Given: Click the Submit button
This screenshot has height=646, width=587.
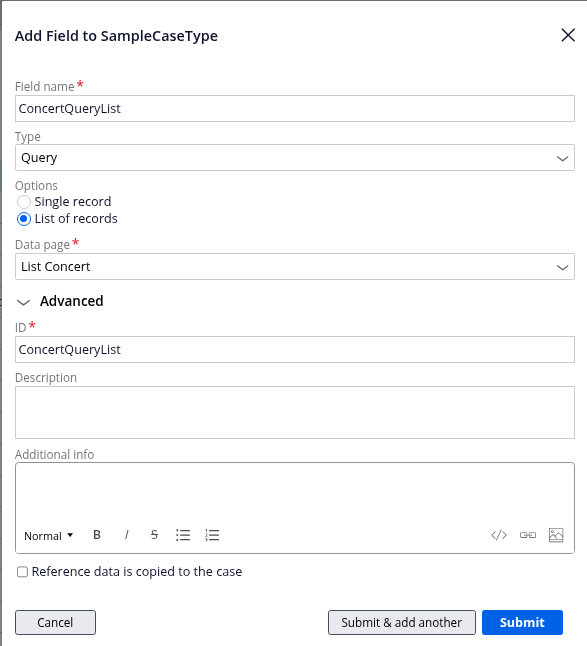Looking at the screenshot, I should 522,622.
